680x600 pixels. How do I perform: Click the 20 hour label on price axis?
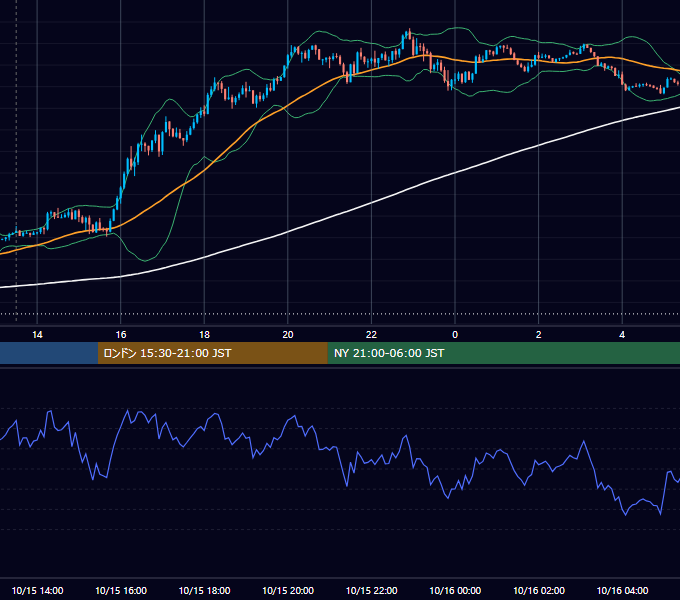click(x=288, y=335)
